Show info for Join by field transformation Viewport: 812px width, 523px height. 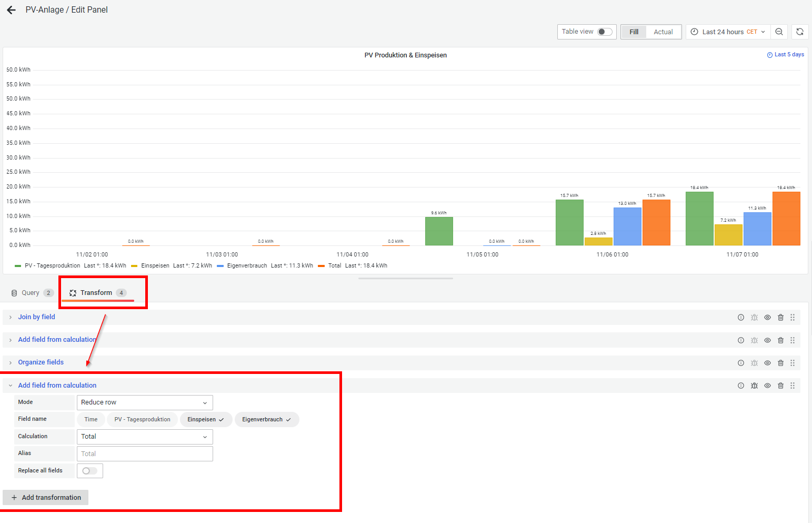[x=741, y=317]
